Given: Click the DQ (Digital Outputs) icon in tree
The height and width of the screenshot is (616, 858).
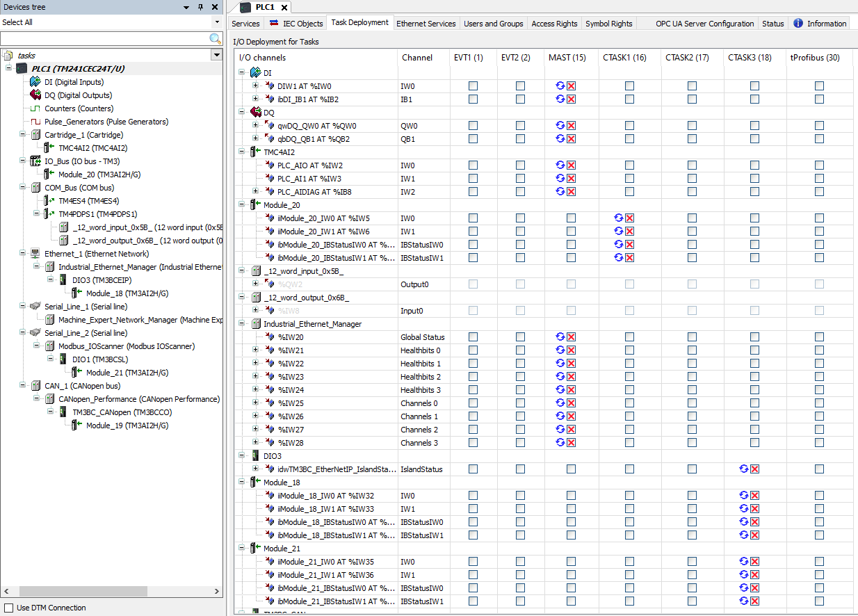Looking at the screenshot, I should [35, 95].
